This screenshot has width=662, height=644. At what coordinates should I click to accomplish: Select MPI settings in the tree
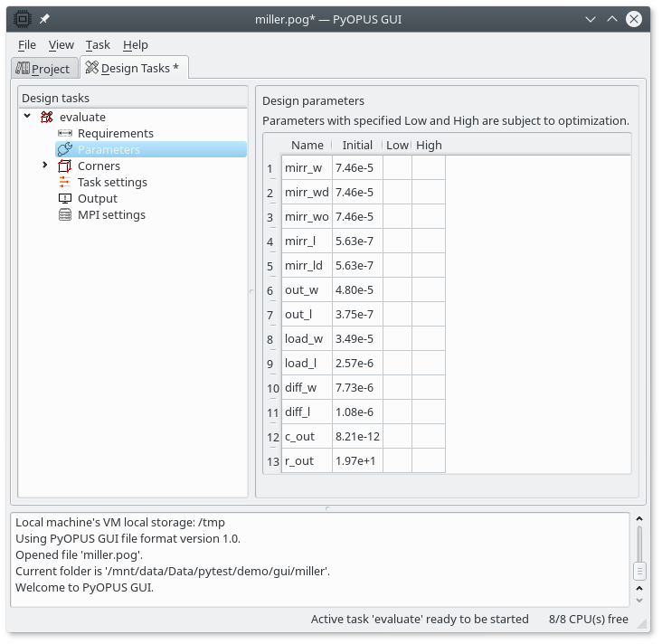(111, 214)
